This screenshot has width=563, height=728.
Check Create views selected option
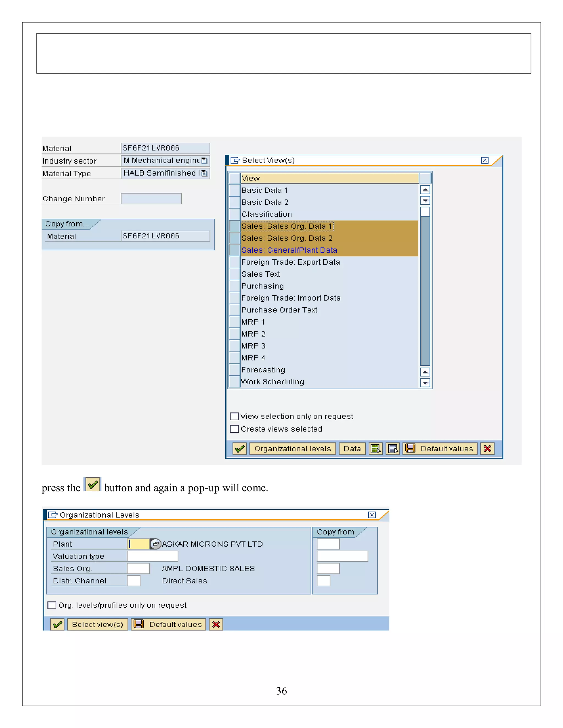click(x=234, y=429)
